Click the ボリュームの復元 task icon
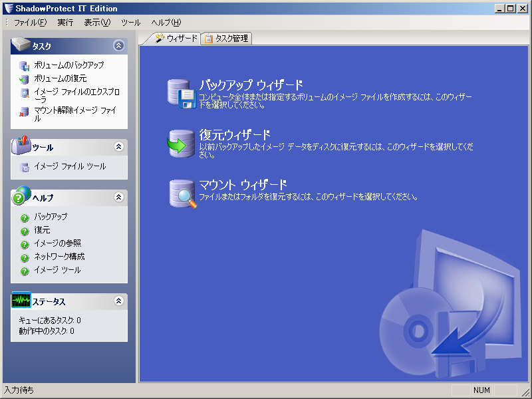532x399 pixels. pos(24,79)
